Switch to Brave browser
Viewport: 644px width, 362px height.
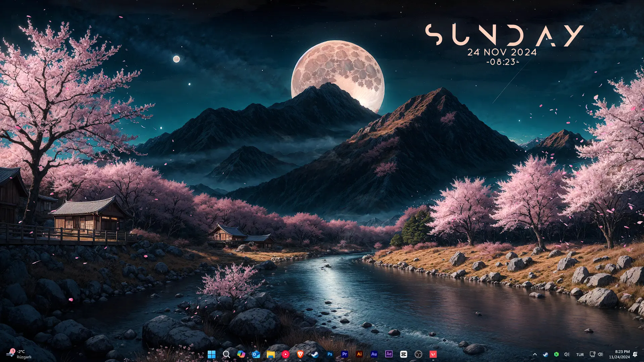click(x=300, y=354)
